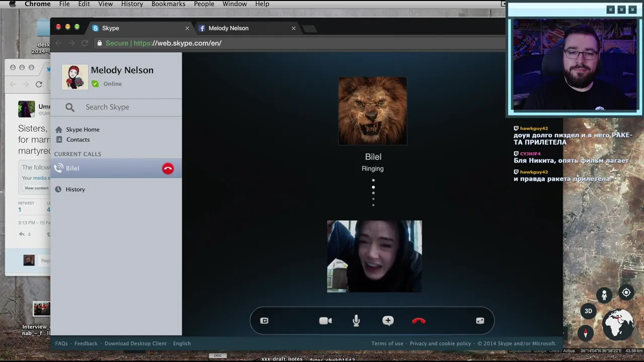This screenshot has width=644, height=362.
Task: Open the History menu in menu bar
Action: click(x=132, y=4)
